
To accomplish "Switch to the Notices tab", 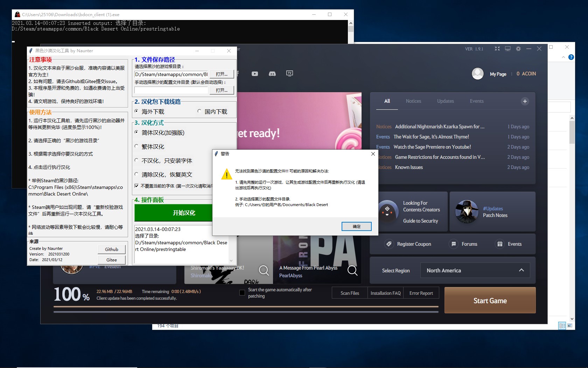I will (413, 101).
